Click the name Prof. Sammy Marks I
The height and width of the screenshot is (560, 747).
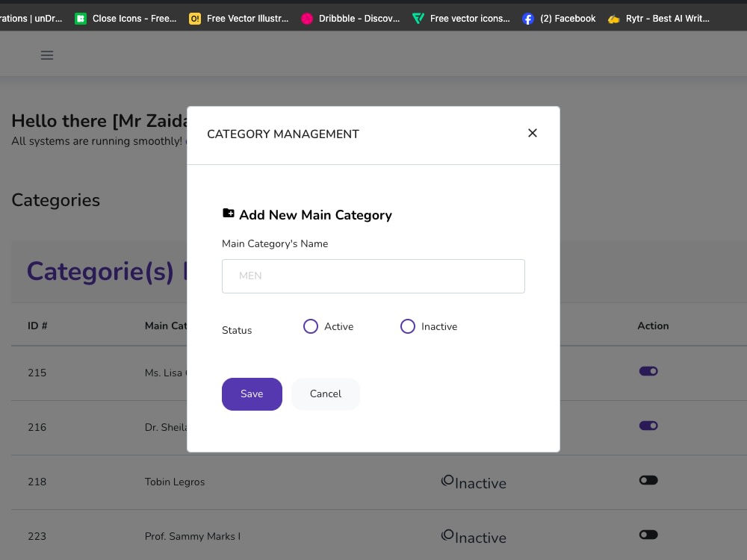pyautogui.click(x=193, y=536)
